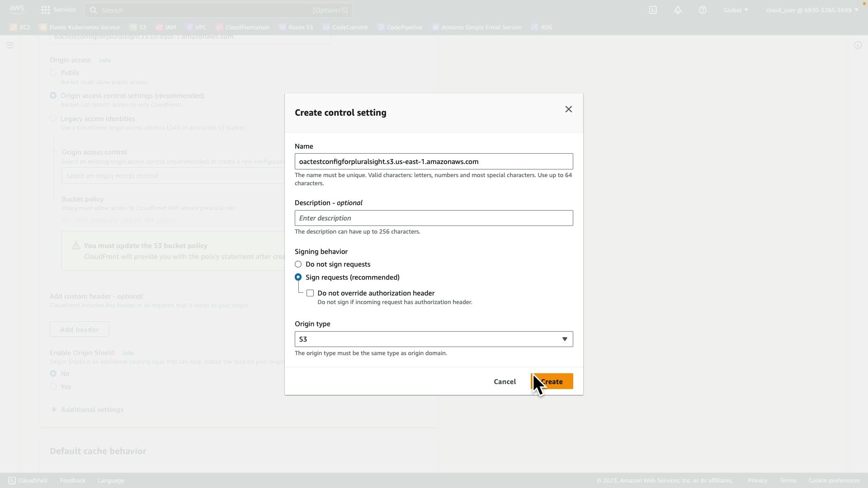Image resolution: width=868 pixels, height=488 pixels.
Task: Open the CloudShell icon in top bar
Action: point(653,10)
